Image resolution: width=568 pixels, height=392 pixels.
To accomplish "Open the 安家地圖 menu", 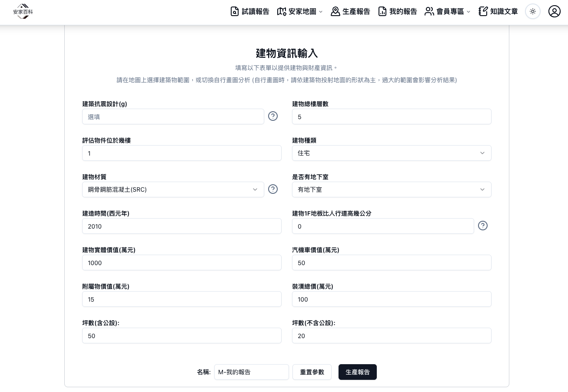I will (299, 11).
